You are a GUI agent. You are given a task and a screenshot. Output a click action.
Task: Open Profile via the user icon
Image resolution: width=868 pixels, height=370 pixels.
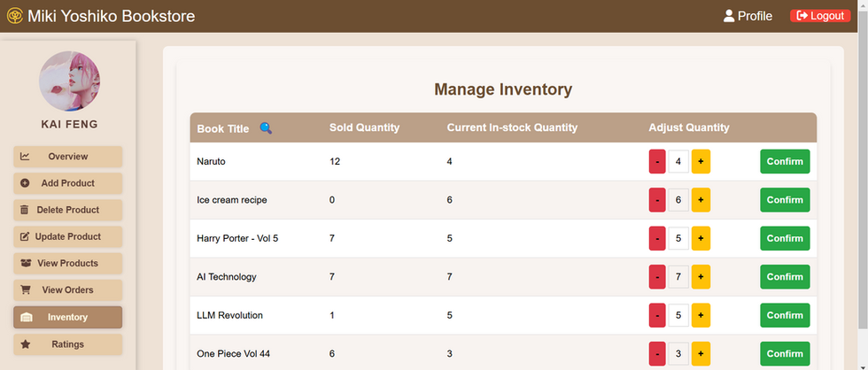coord(728,16)
